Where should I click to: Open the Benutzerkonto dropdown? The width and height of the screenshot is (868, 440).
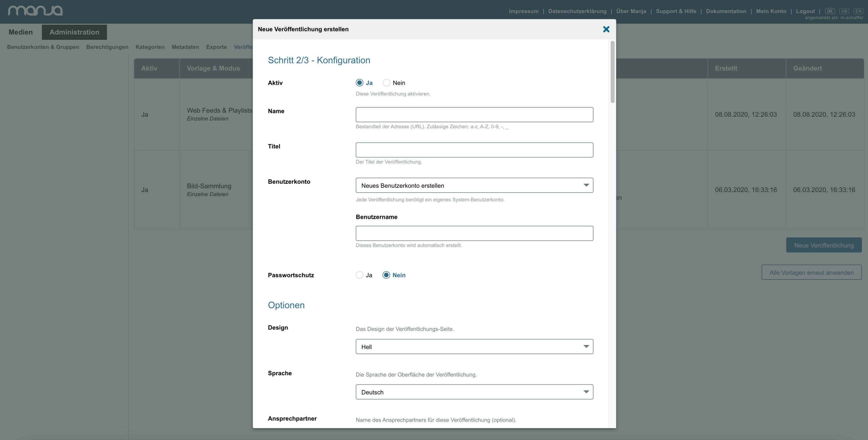tap(474, 186)
